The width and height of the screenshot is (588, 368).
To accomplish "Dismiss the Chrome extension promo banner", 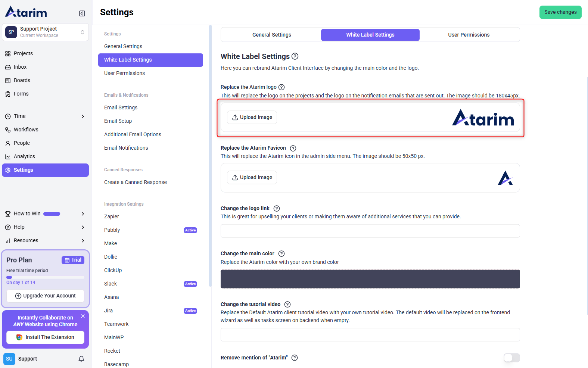I will click(83, 316).
